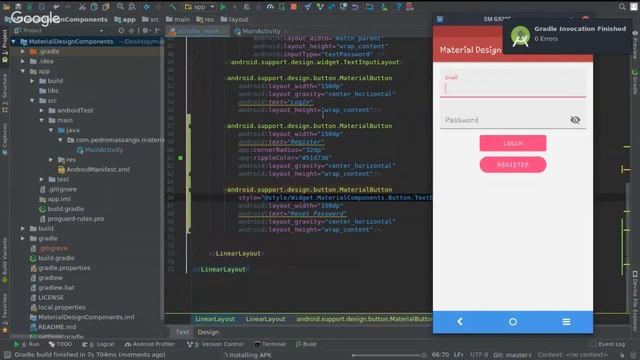Click the Find magnifier toolbar icon
Image resolution: width=640 pixels, height=360 pixels.
coord(120,7)
